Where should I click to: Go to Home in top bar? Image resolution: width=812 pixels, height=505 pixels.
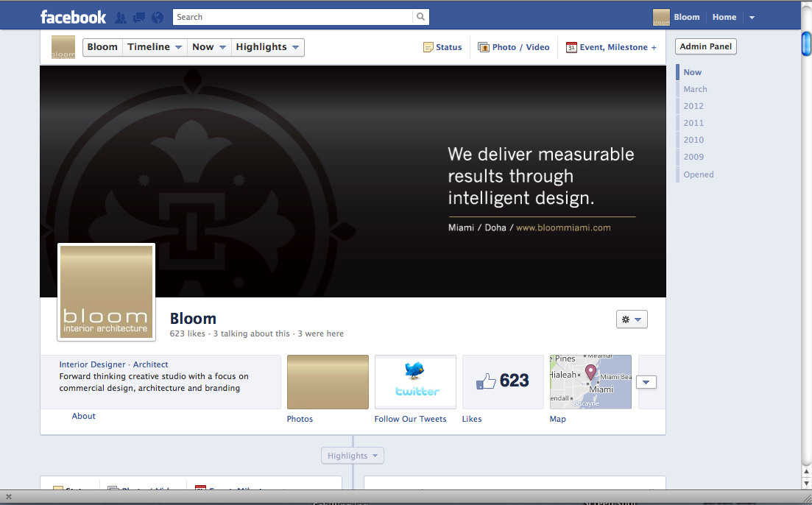[x=724, y=17]
